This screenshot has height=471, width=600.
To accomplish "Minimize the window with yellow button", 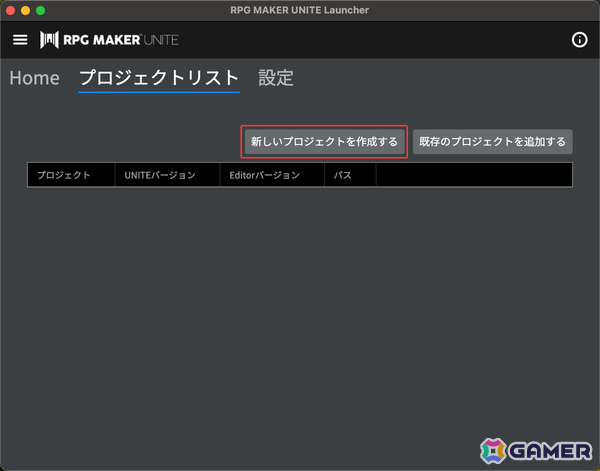I will 26,10.
